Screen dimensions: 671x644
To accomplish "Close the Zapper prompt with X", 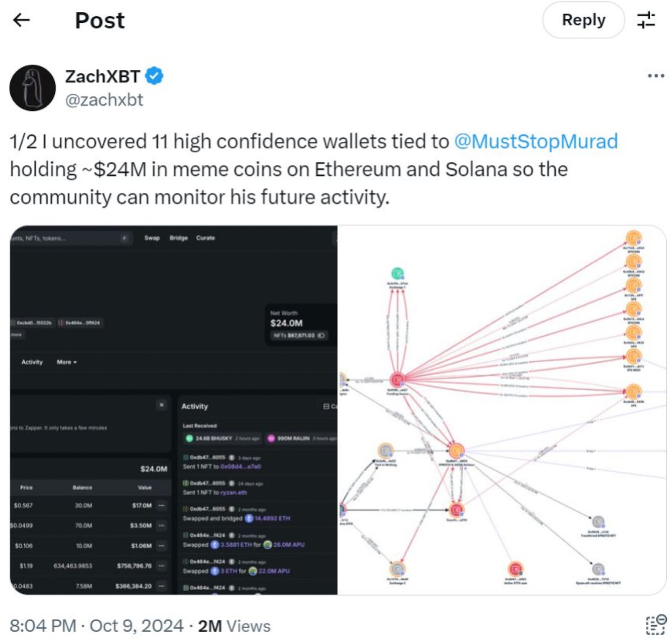I will pos(161,405).
